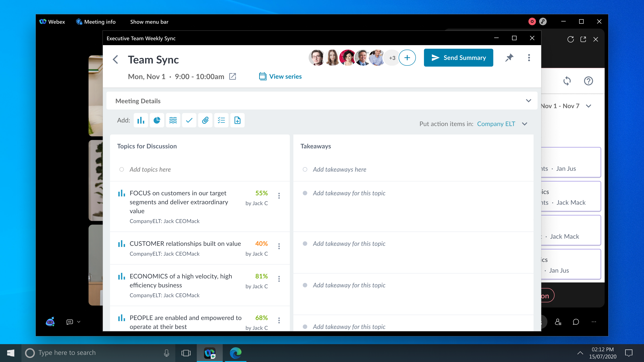Click the sync arrows icon in side panel
This screenshot has height=362, width=644.
tap(567, 81)
